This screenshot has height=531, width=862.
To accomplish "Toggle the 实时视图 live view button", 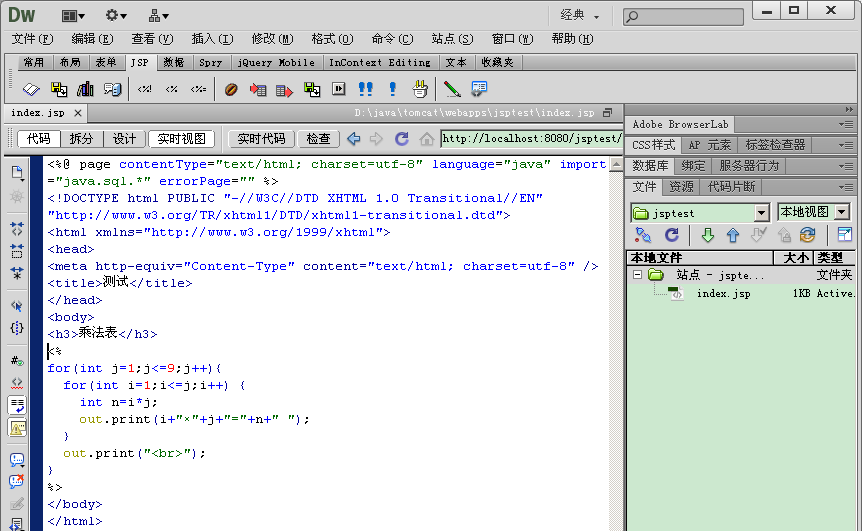I will (181, 139).
